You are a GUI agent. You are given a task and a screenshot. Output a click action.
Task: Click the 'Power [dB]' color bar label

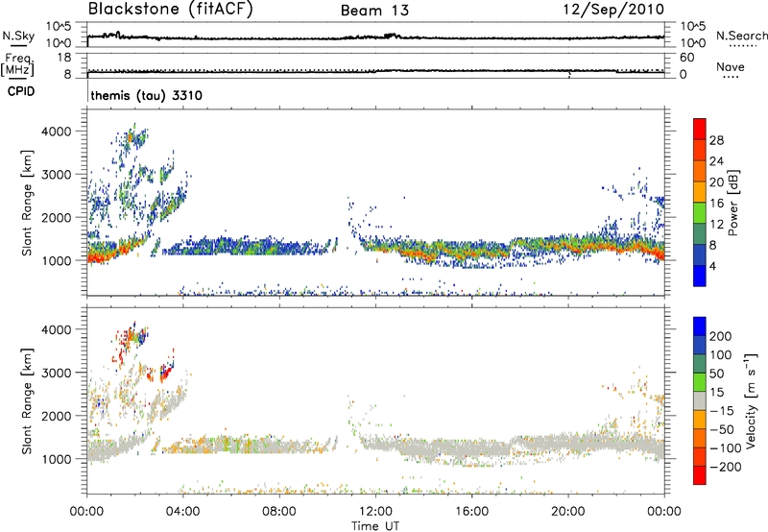click(x=733, y=203)
